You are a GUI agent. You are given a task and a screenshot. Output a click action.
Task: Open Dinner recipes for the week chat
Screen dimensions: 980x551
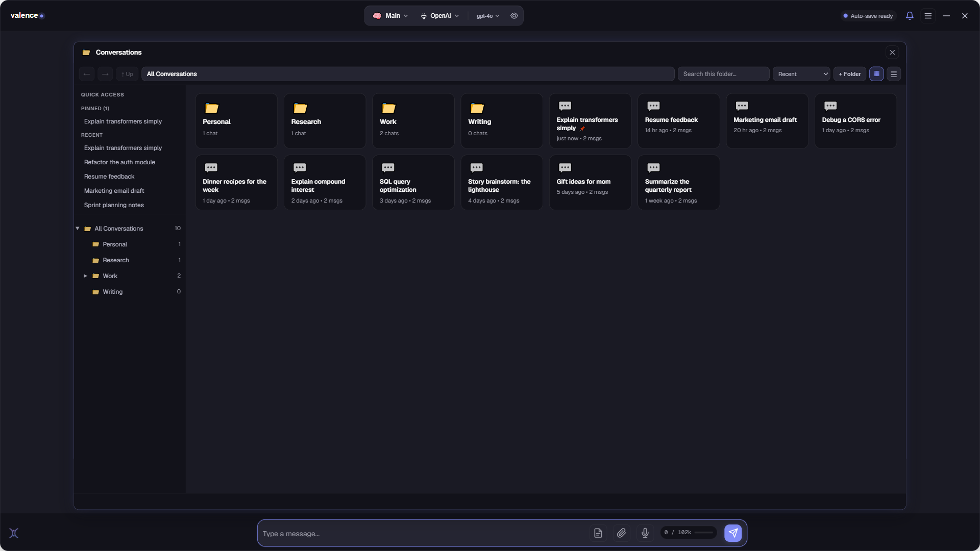[236, 183]
